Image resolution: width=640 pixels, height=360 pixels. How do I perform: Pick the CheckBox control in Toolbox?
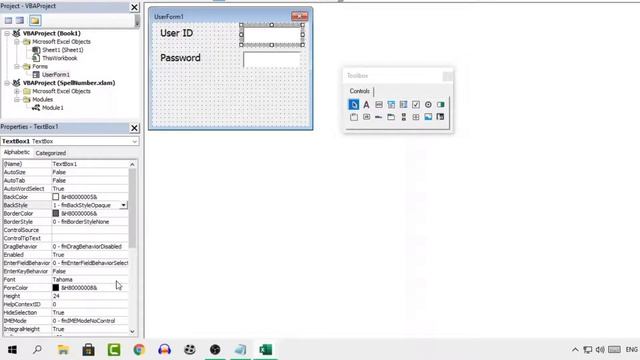416,104
